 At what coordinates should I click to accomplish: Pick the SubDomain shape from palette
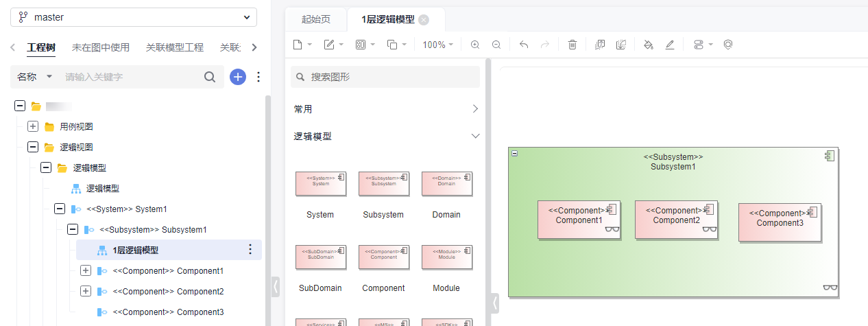click(321, 257)
